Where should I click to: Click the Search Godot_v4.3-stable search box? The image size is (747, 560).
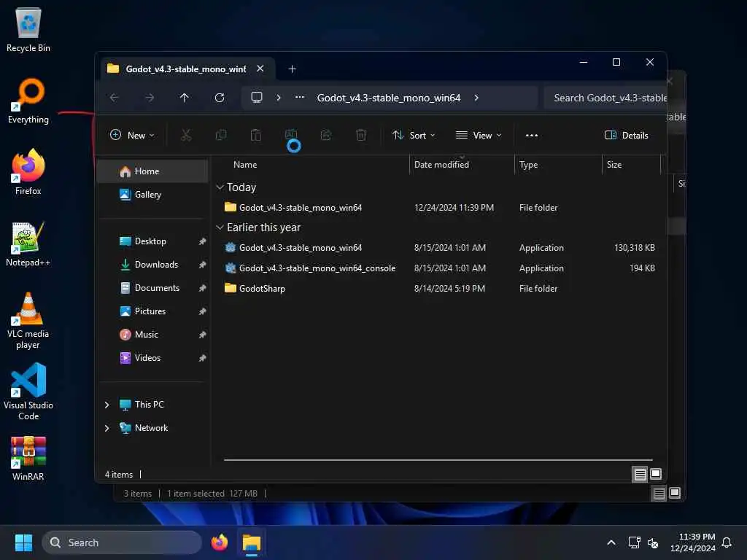coord(605,98)
